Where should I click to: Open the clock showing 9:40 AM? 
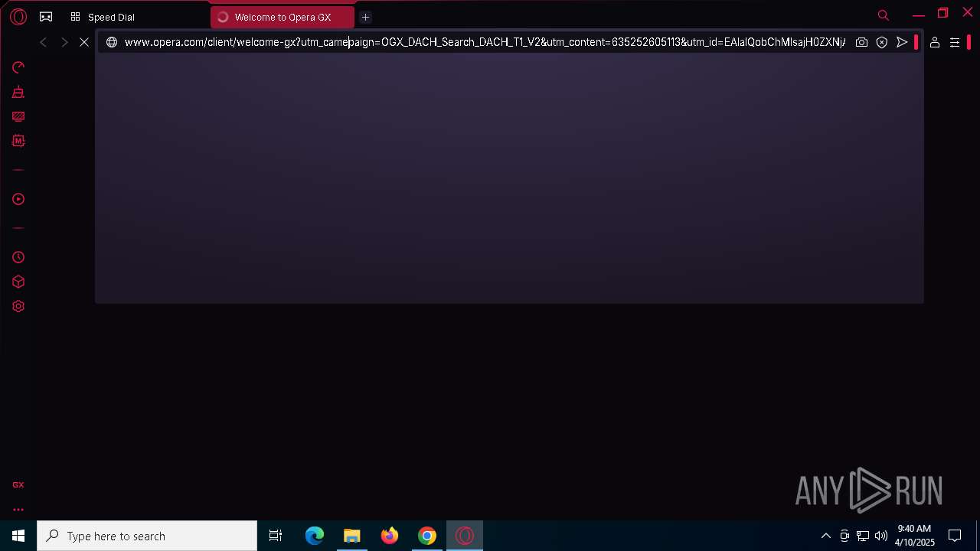[914, 536]
